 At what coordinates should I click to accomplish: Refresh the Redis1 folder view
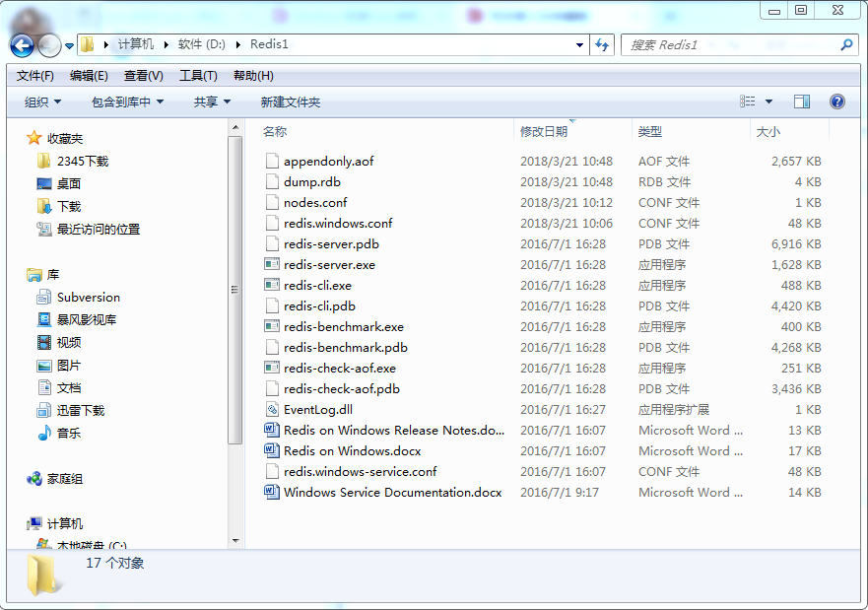602,44
